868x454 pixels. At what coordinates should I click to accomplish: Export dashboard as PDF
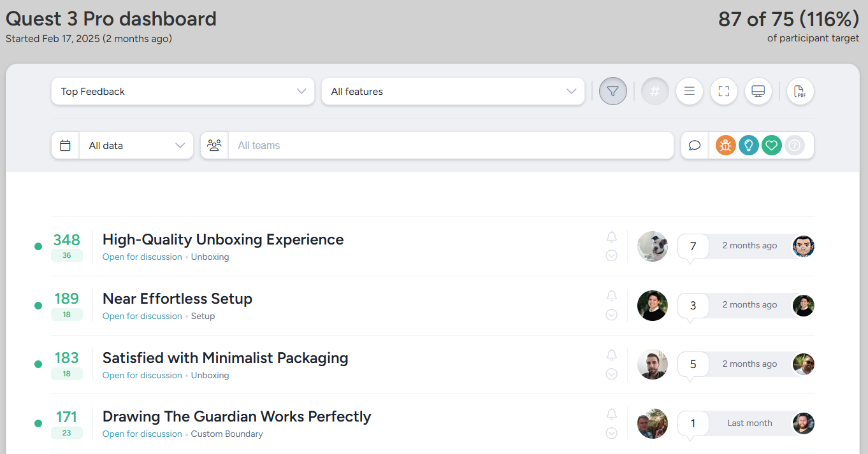(x=800, y=91)
